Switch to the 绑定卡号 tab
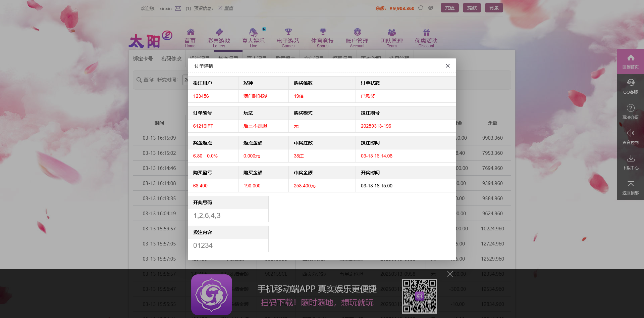Viewport: 644px width, 318px height. click(x=143, y=58)
